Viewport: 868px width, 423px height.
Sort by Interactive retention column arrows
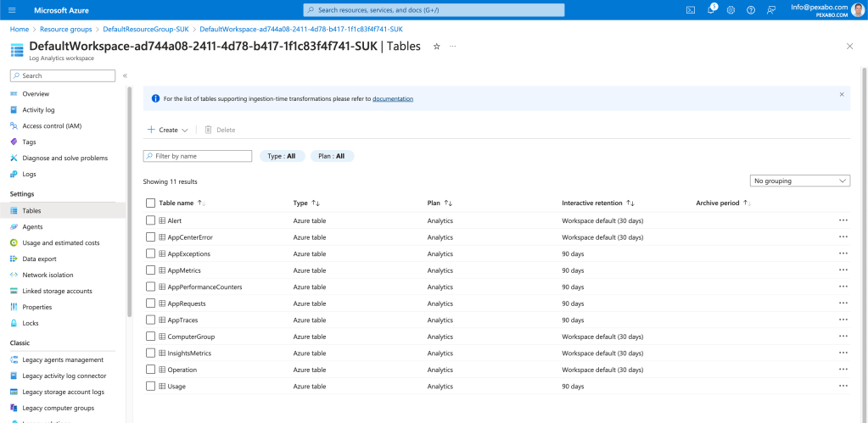click(630, 203)
